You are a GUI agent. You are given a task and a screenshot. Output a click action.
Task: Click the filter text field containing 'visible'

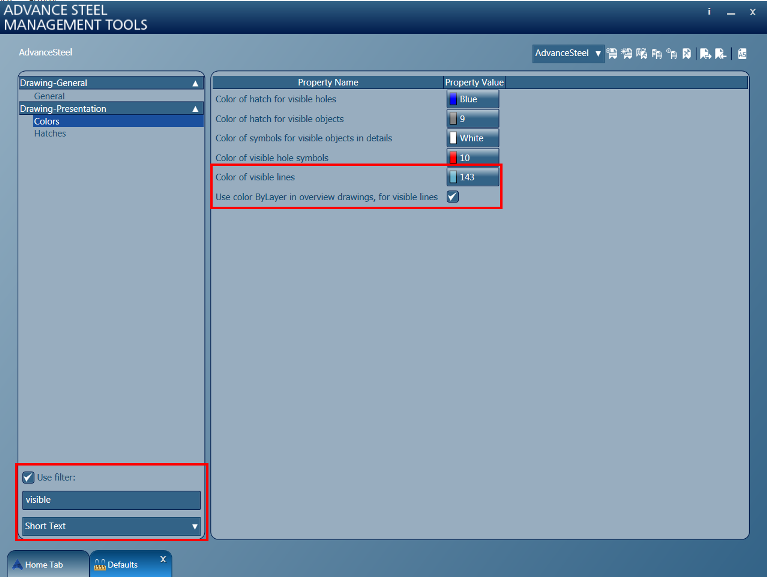pos(112,500)
